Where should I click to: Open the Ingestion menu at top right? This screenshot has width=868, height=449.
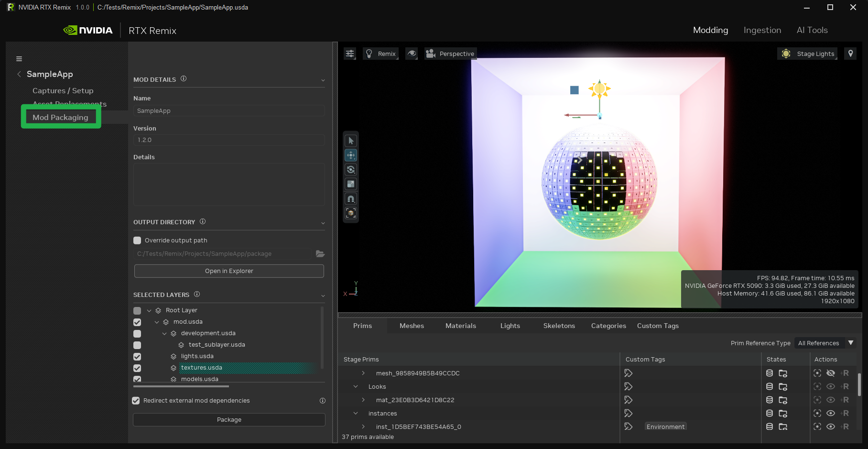pos(762,30)
